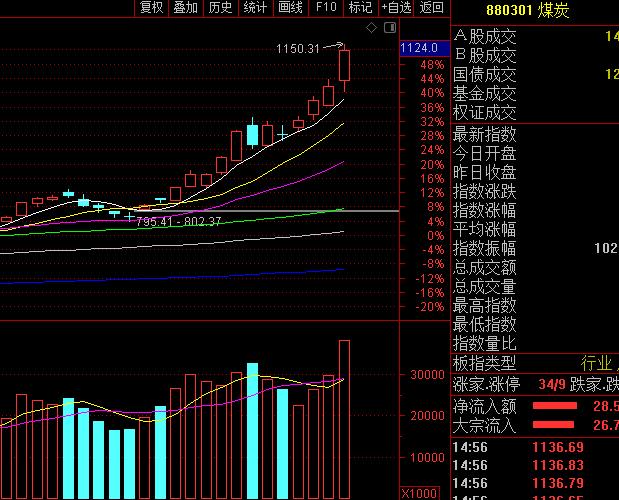Activate the 画线 drawing tool
619x500 pixels.
(290, 7)
